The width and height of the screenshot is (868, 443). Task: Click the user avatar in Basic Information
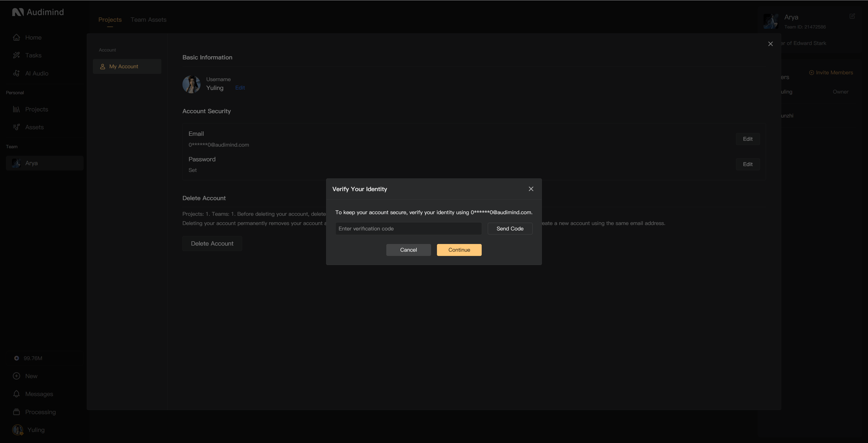point(191,84)
